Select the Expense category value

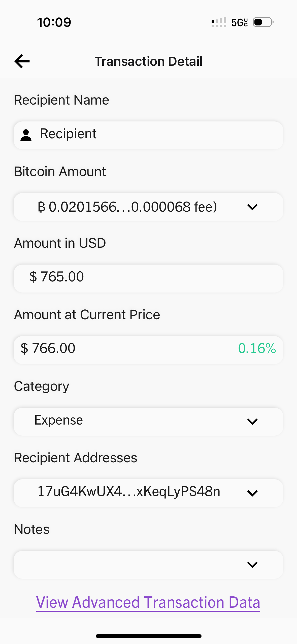point(59,420)
